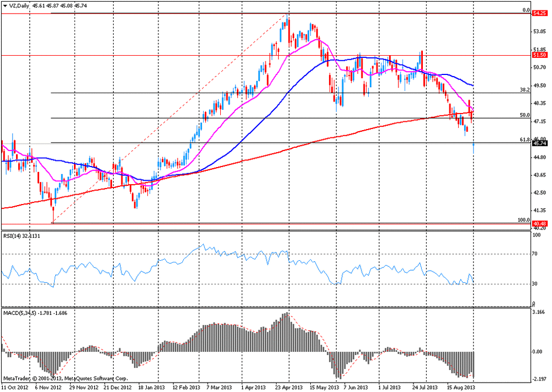This screenshot has height=392, width=552.
Task: Select the Fibonacci 61.8 level label
Action: tap(525, 139)
